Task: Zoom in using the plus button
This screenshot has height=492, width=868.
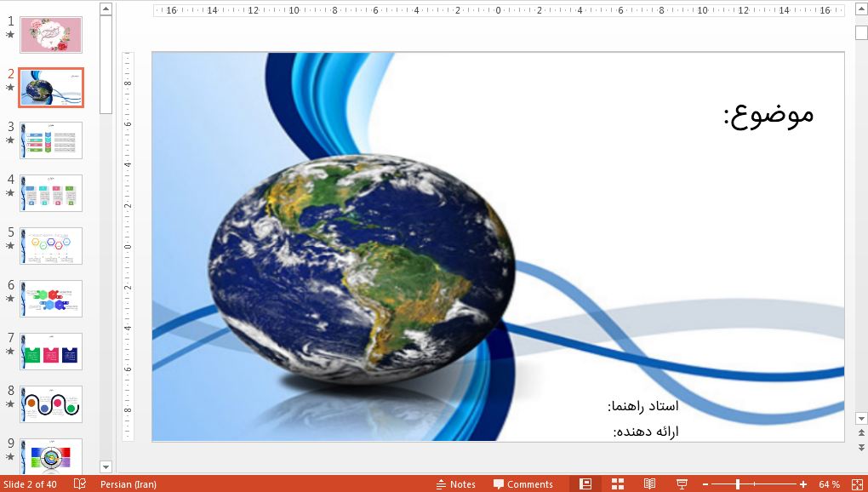Action: pyautogui.click(x=802, y=484)
